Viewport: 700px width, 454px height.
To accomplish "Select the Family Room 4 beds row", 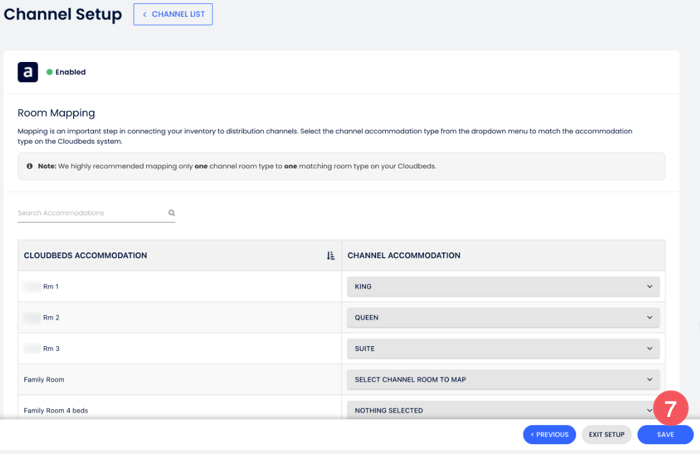I will click(57, 410).
